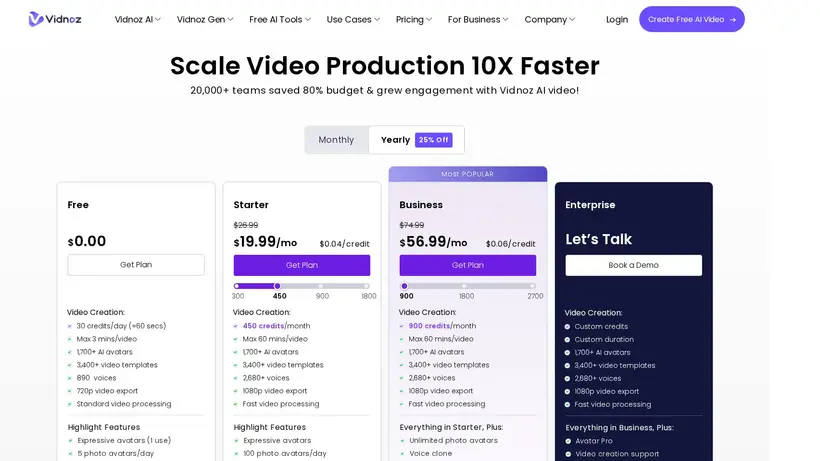Click the Starter credits slider handle
The image size is (820, 461).
pos(277,286)
